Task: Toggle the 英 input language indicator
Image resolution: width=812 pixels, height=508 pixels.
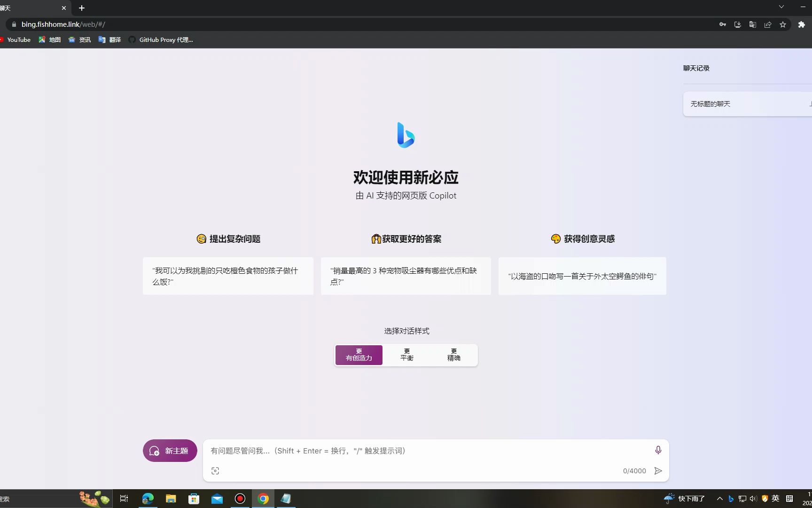Action: click(775, 499)
